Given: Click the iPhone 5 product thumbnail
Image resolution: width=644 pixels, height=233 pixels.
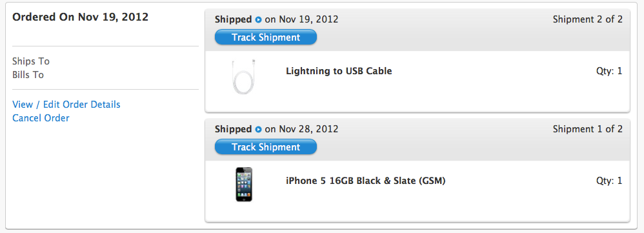Looking at the screenshot, I should (x=244, y=185).
